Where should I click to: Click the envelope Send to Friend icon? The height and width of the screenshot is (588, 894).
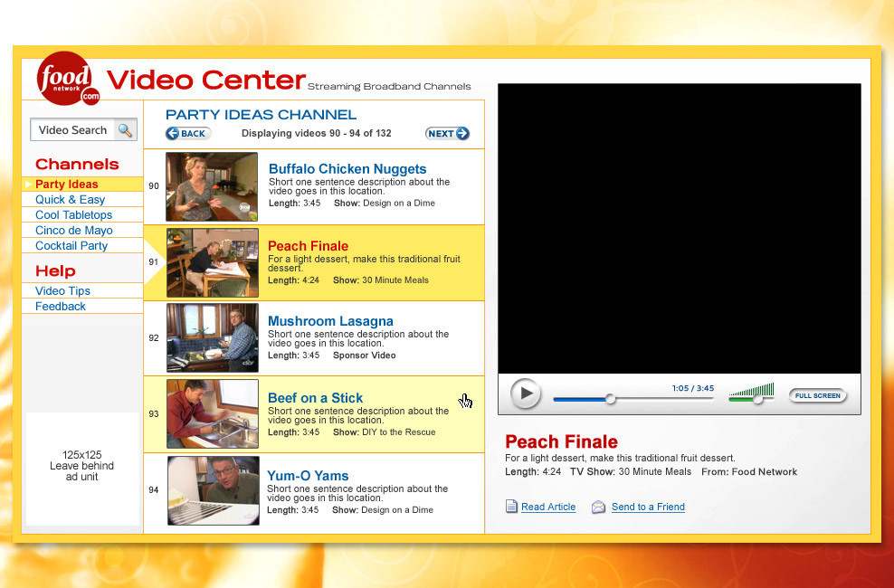click(x=598, y=507)
